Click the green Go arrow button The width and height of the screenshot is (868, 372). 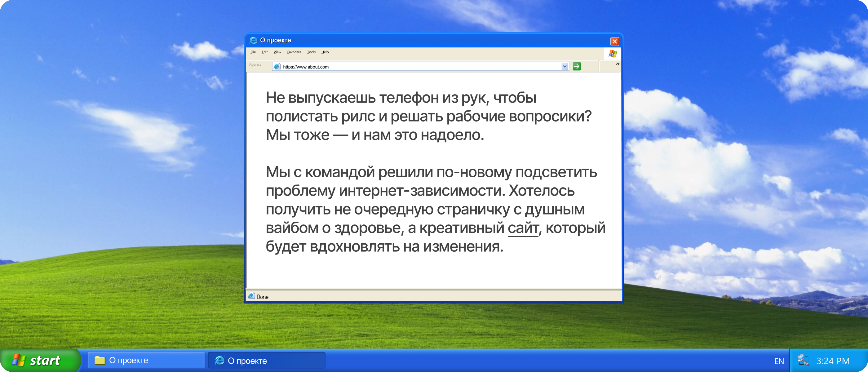pos(577,66)
